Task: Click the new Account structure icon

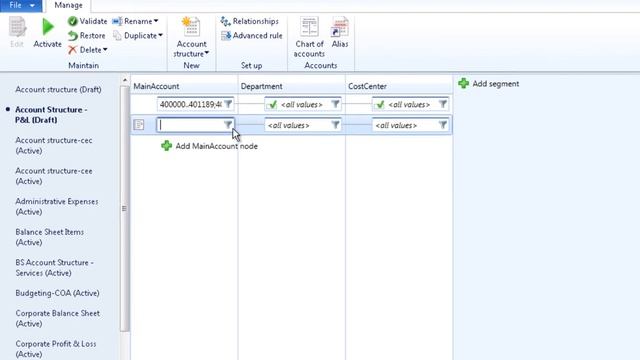Action: 191,27
